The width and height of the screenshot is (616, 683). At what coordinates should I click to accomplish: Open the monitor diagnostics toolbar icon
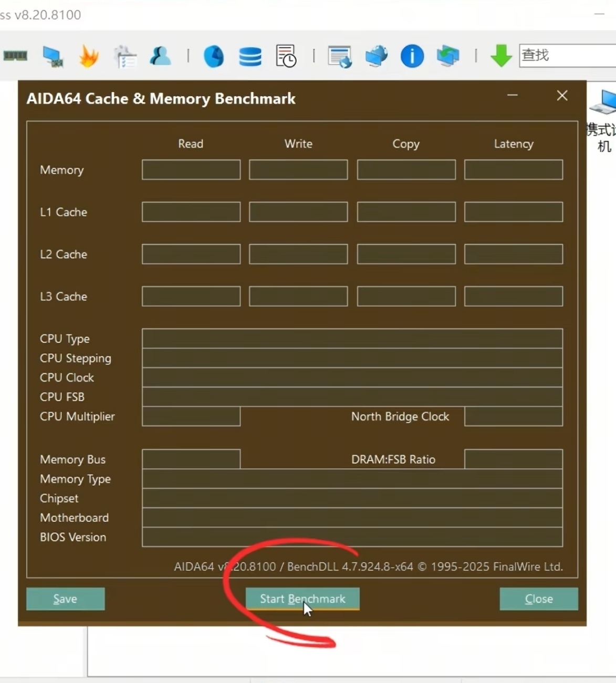(x=53, y=56)
